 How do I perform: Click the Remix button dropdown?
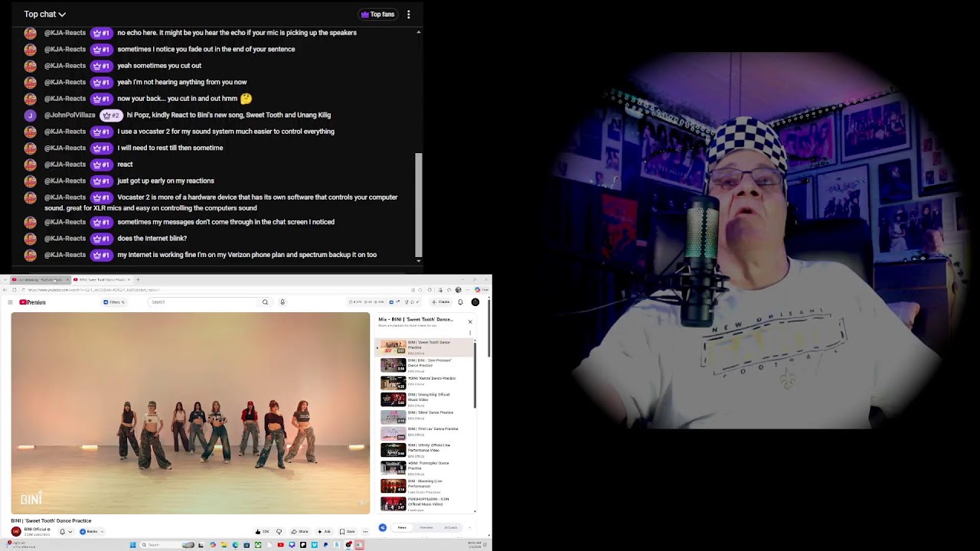pos(92,532)
